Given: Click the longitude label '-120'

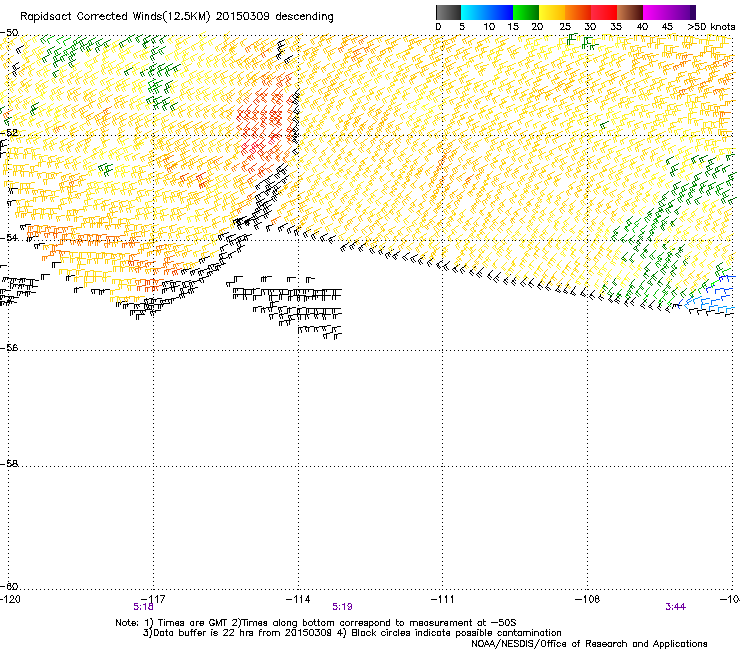Looking at the screenshot, I should [x=10, y=599].
